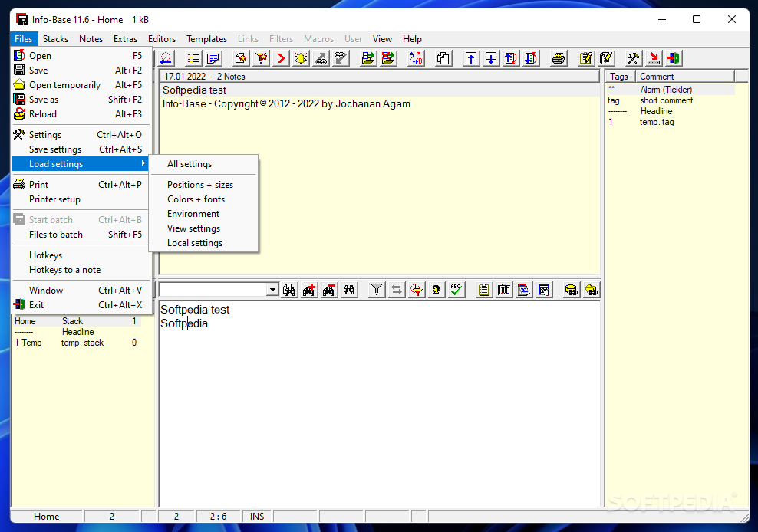Viewport: 758px width, 532px height.
Task: Click the colored list lines toolbar icon
Action: pyautogui.click(x=193, y=58)
